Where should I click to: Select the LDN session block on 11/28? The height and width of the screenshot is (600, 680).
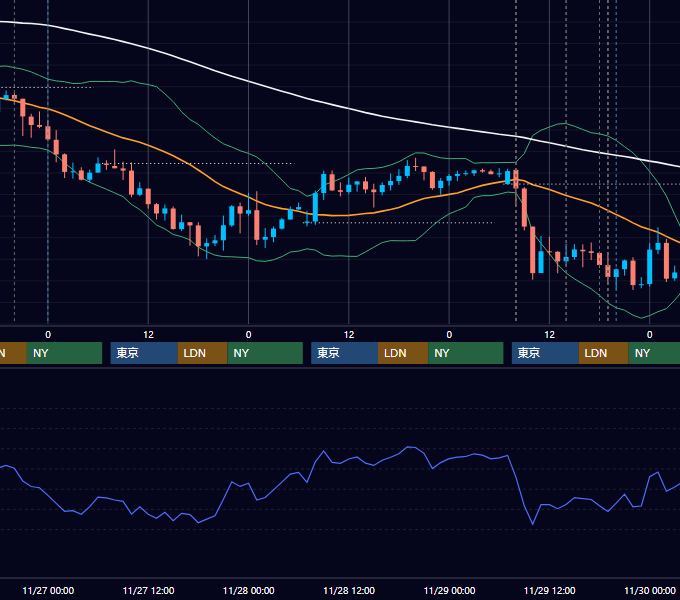[x=403, y=353]
